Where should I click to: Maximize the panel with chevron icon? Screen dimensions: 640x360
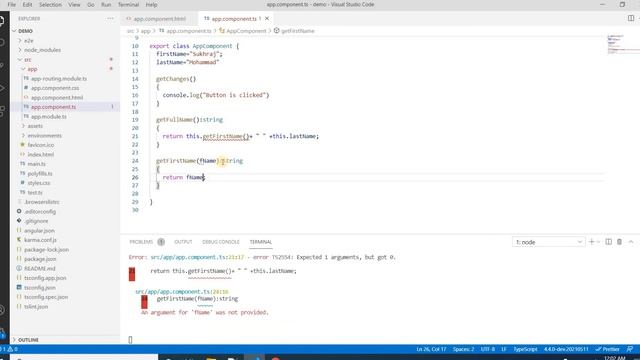631,242
